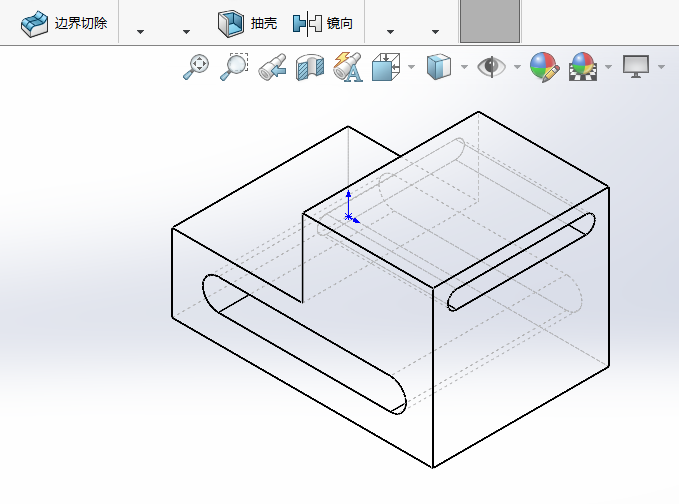Open dropdown arrow right of 边界切除
The height and width of the screenshot is (504, 679).
pos(140,32)
